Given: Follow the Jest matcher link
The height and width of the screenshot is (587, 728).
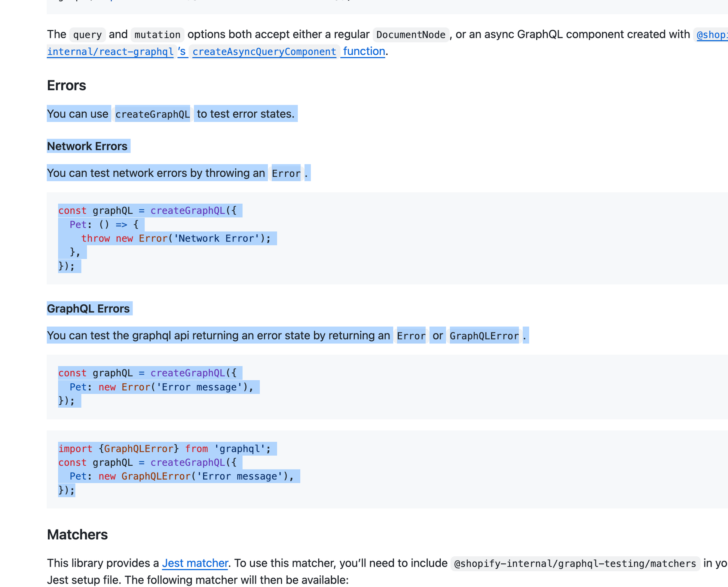Looking at the screenshot, I should click(195, 563).
